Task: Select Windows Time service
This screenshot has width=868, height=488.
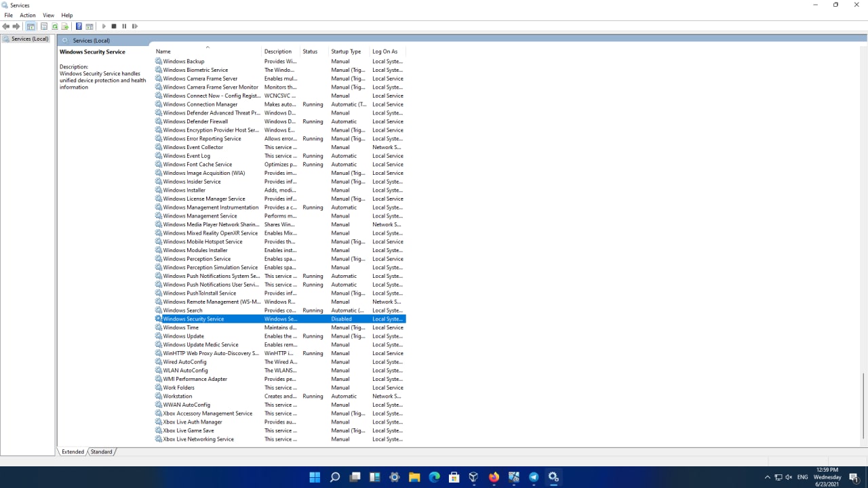Action: coord(181,328)
